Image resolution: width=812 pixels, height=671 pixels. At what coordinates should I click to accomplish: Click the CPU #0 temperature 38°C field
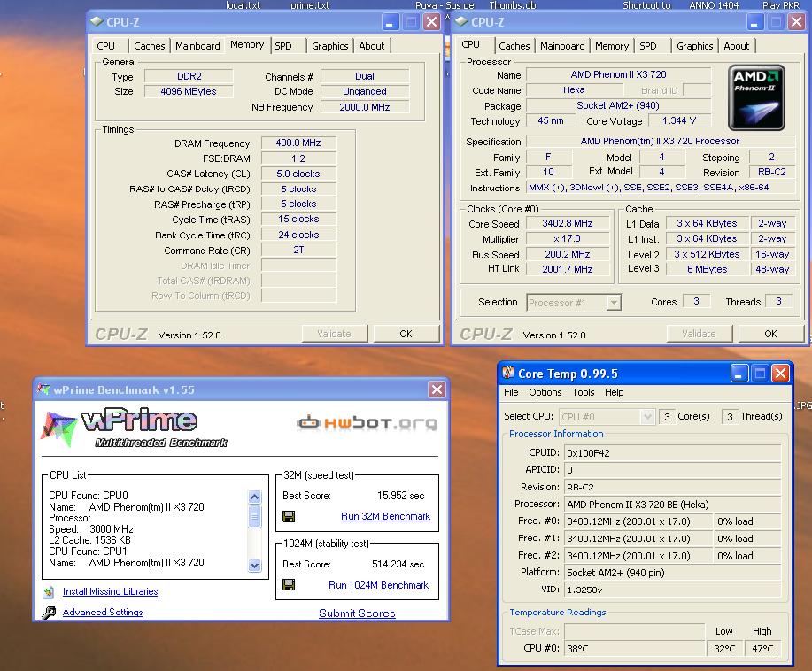[634, 648]
